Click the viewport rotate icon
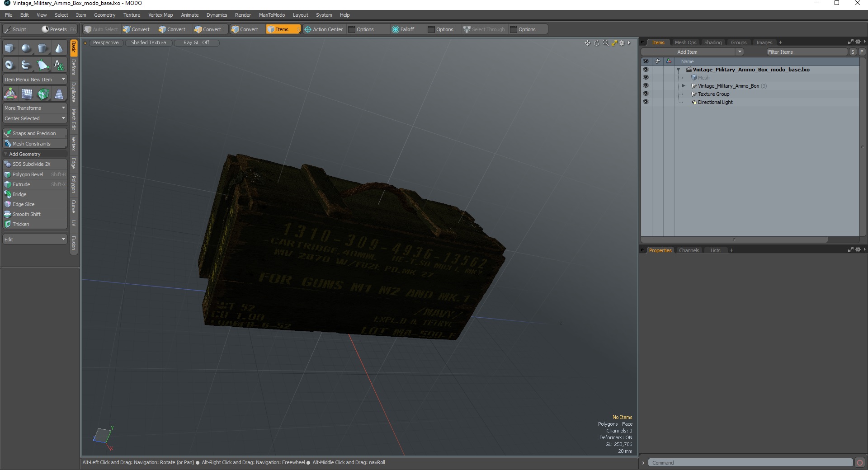868x470 pixels. click(596, 43)
